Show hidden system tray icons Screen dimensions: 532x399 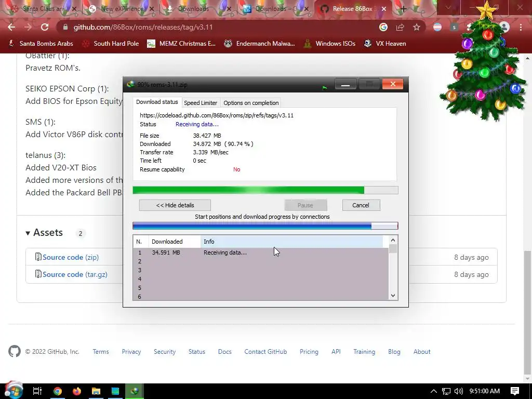434,391
